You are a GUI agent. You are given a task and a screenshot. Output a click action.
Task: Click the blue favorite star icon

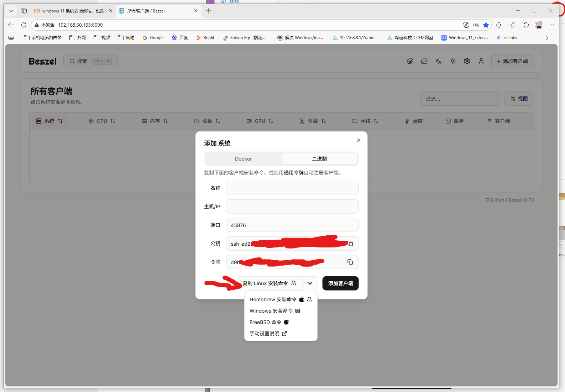(x=486, y=25)
